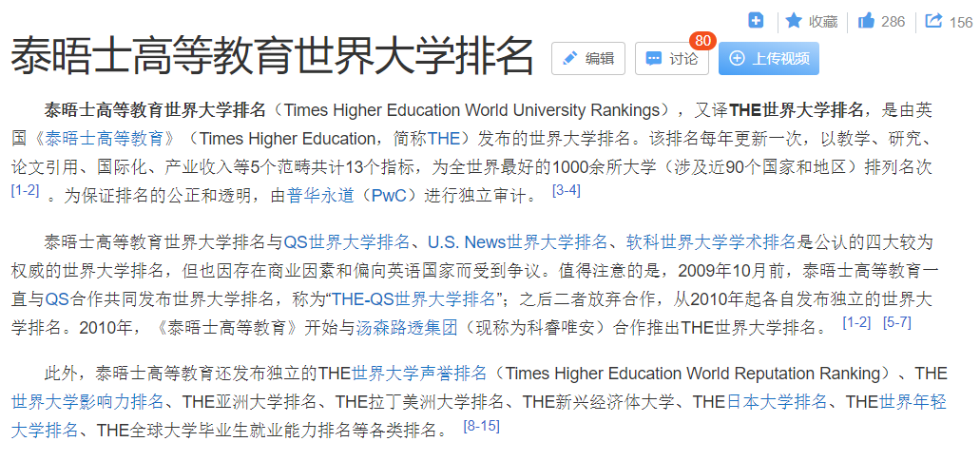The width and height of the screenshot is (980, 461).
Task: Follow the THE abbreviation link
Action: click(x=443, y=139)
